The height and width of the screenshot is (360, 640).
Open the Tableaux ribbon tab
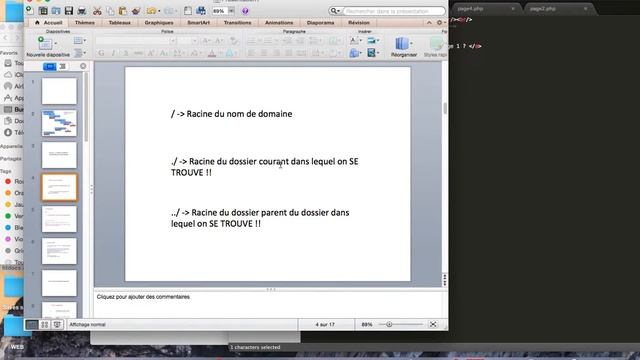(x=120, y=23)
